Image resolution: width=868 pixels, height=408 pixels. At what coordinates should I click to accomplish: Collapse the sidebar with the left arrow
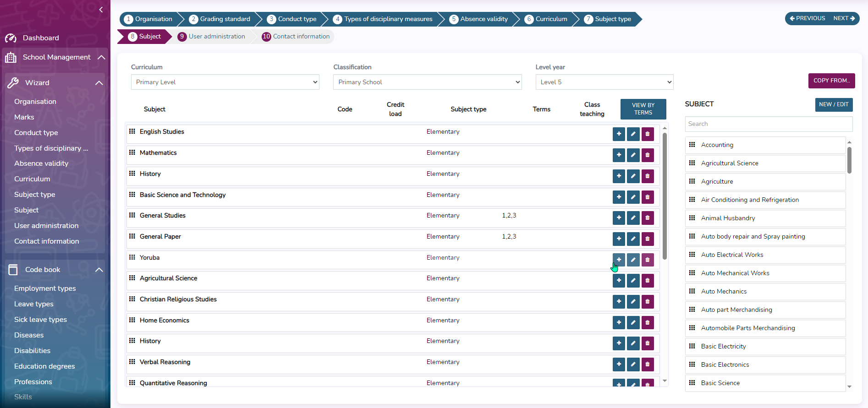coord(101,10)
